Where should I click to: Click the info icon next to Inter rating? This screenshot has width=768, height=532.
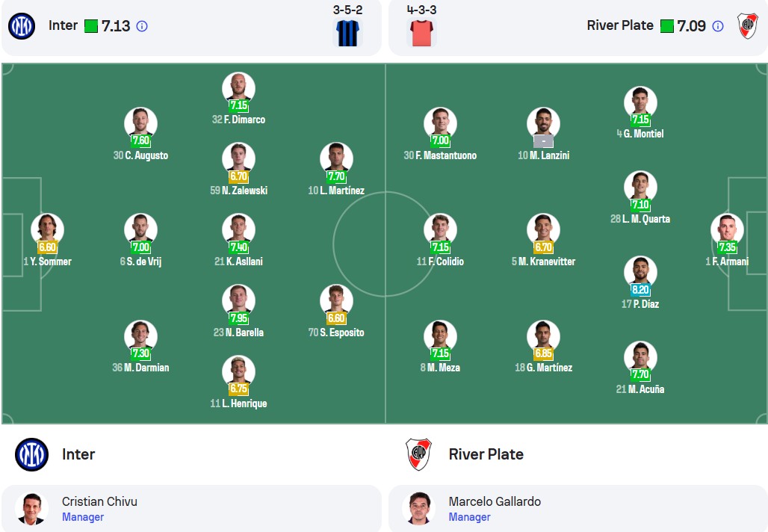click(x=142, y=26)
